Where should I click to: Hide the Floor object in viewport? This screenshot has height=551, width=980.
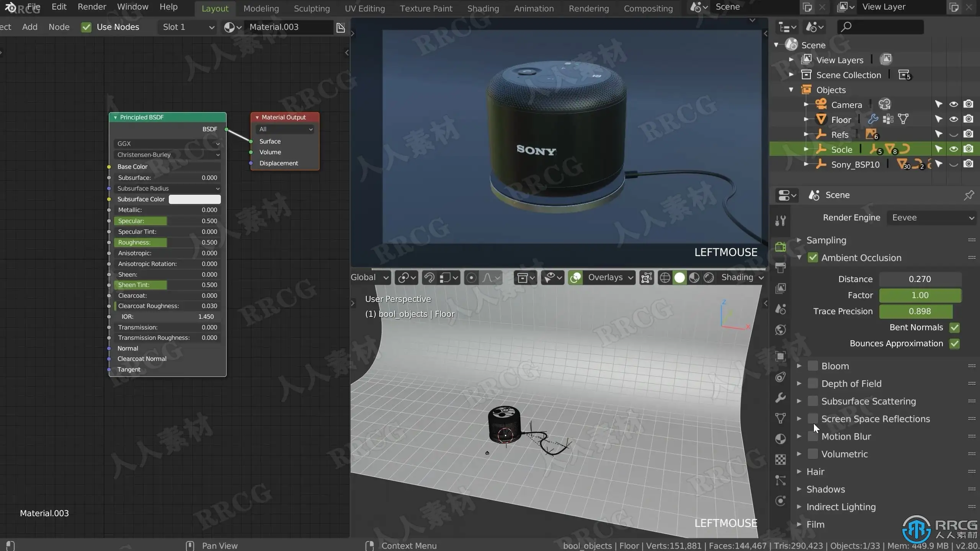click(954, 119)
